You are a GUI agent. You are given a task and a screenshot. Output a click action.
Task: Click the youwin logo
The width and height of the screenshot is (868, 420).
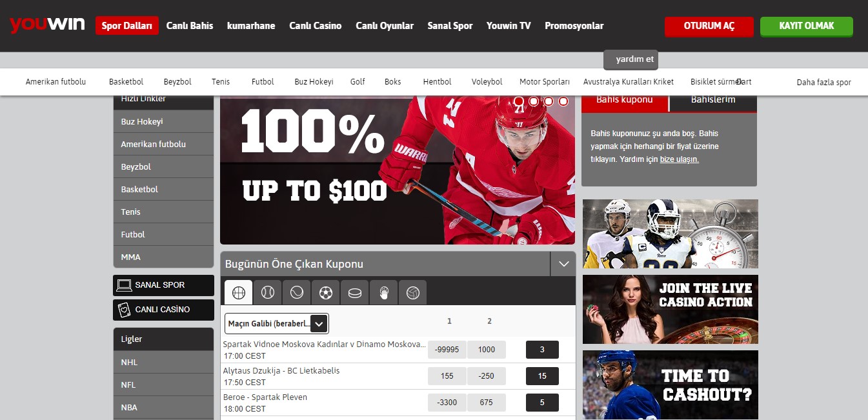[47, 25]
